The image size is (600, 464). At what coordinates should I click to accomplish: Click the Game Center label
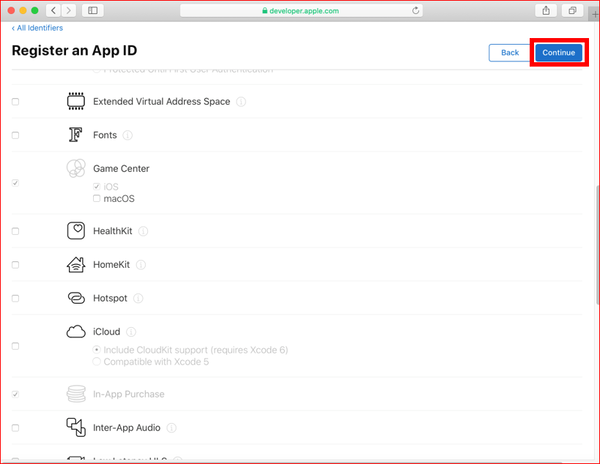121,168
